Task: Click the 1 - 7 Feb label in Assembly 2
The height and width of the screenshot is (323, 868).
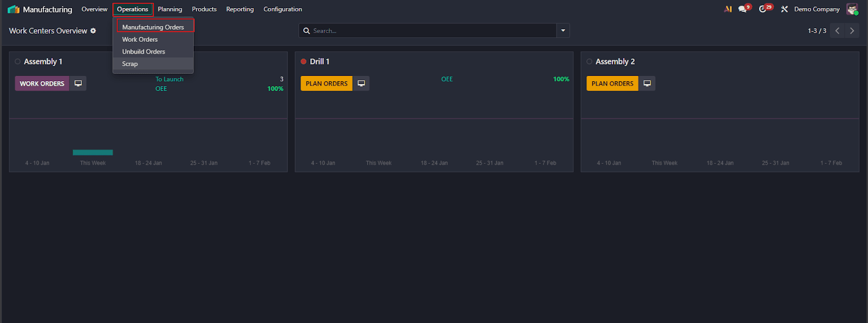Action: point(831,163)
